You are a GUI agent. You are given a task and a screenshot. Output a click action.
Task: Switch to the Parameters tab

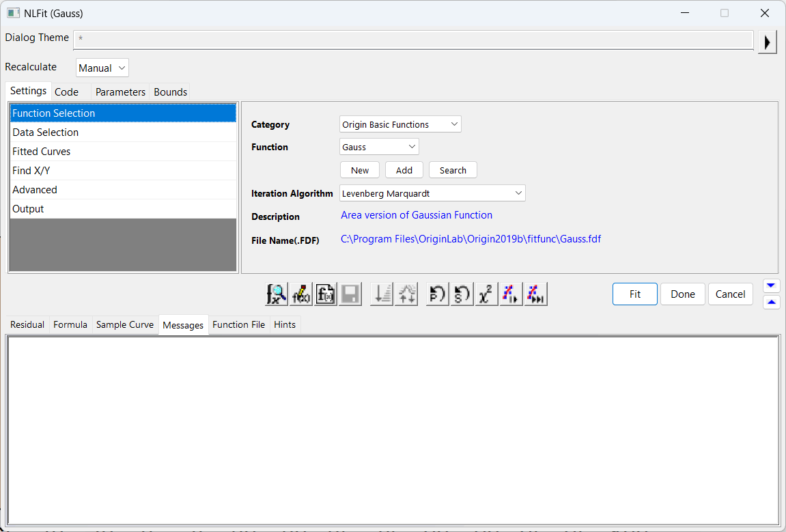click(x=120, y=92)
